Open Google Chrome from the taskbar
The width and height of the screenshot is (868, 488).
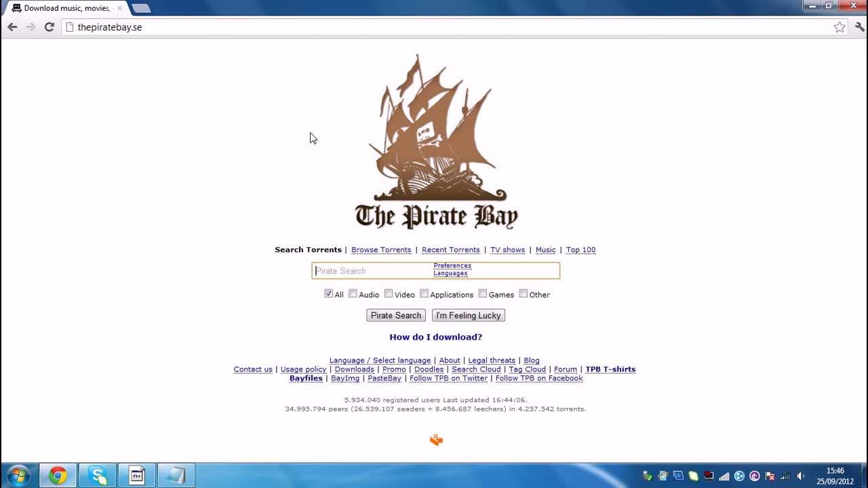click(x=58, y=476)
